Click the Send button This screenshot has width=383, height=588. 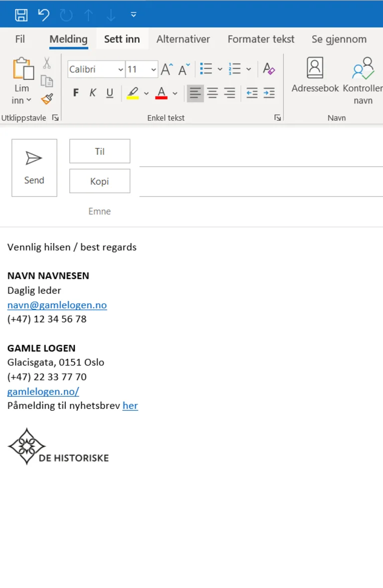(x=34, y=168)
